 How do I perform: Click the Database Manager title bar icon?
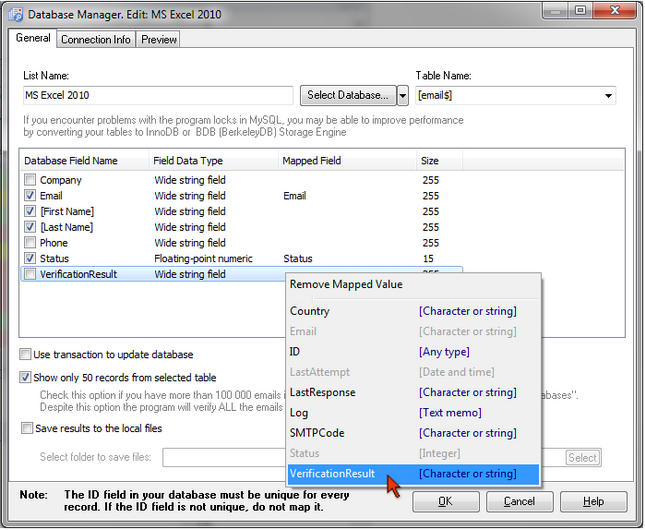(16, 14)
